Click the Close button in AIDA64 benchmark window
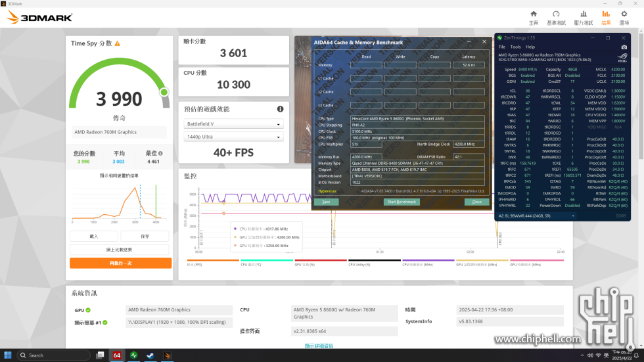644x362 pixels. pos(477,202)
